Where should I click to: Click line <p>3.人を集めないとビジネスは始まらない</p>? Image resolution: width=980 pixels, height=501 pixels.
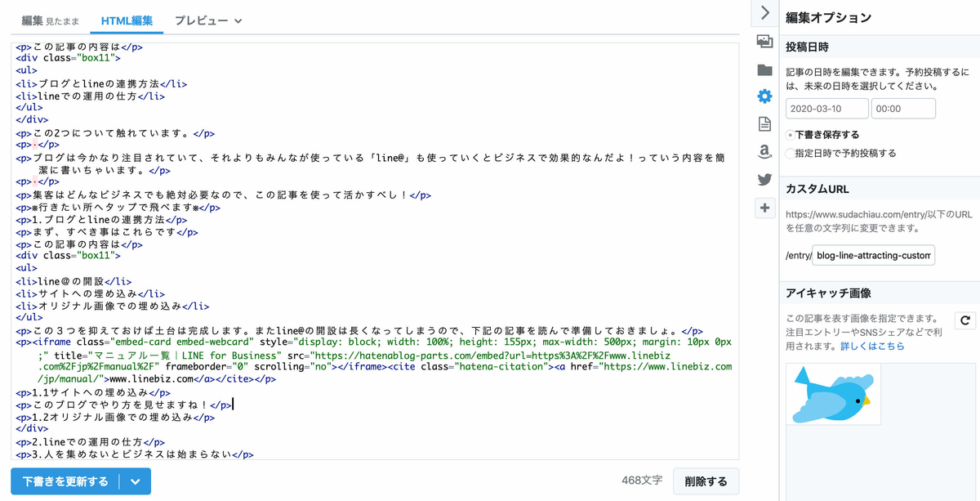tap(135, 454)
